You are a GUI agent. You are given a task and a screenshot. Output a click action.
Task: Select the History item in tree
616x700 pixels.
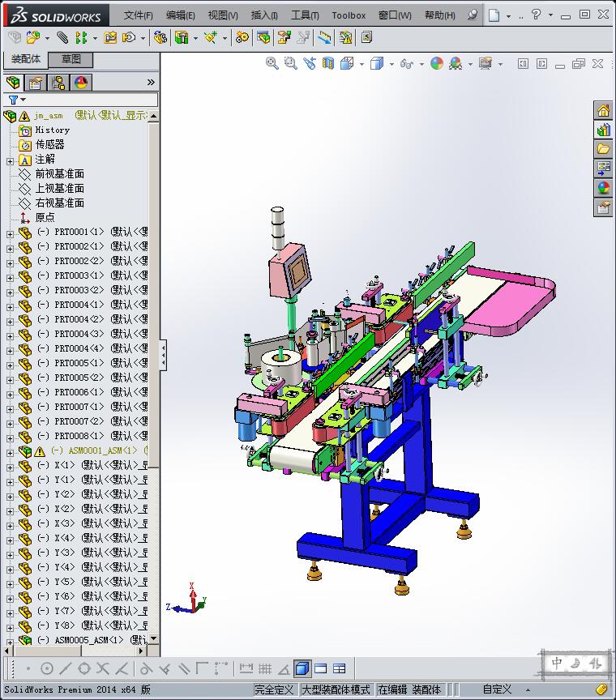[x=52, y=130]
